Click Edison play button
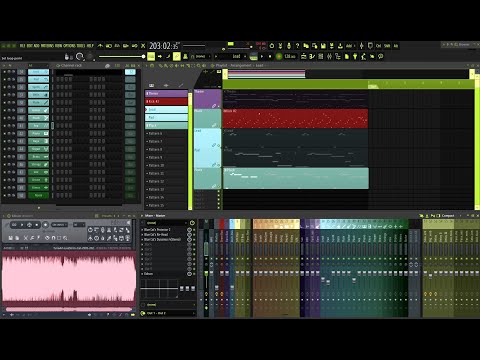This screenshot has width=480, height=360. pyautogui.click(x=22, y=225)
